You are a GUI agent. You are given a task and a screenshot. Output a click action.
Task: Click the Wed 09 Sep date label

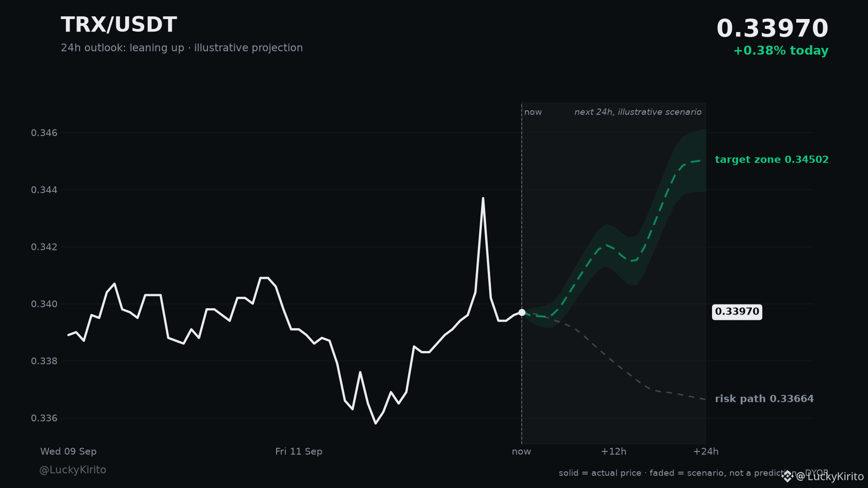point(68,451)
